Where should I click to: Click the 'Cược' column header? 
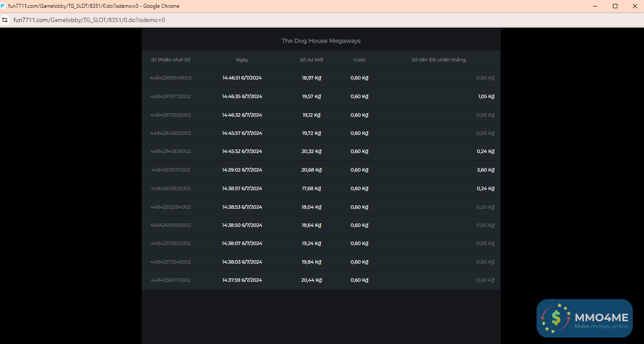point(359,60)
